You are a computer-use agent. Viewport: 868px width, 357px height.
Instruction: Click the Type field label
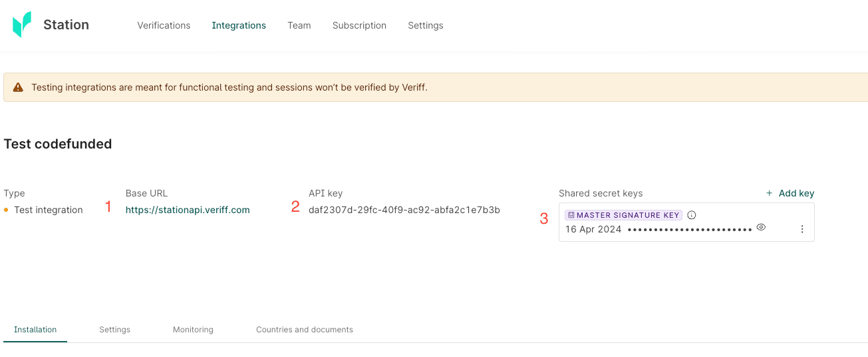(x=14, y=193)
